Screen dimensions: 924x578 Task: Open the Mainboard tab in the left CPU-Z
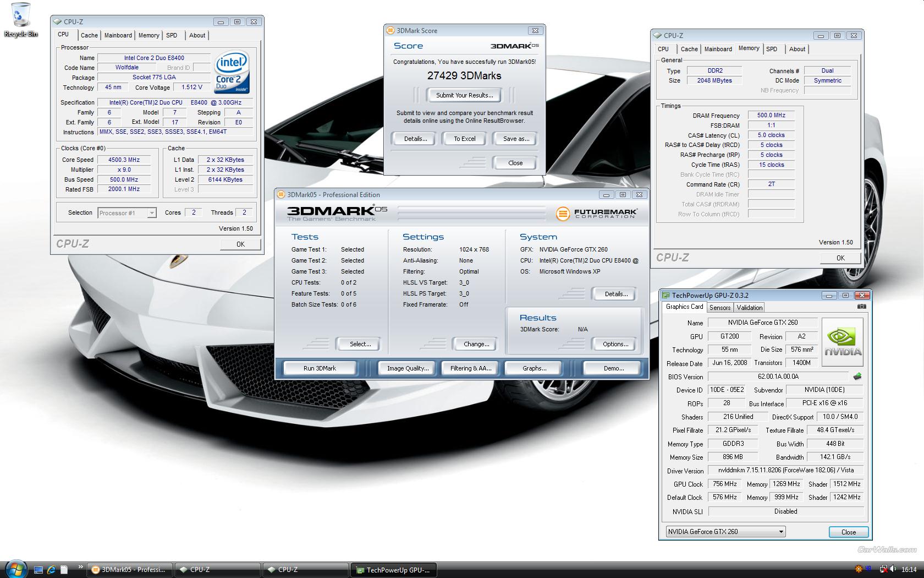pyautogui.click(x=118, y=35)
